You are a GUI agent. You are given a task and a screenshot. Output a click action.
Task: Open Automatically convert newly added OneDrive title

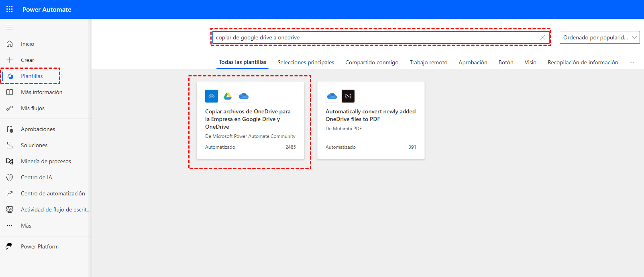371,115
